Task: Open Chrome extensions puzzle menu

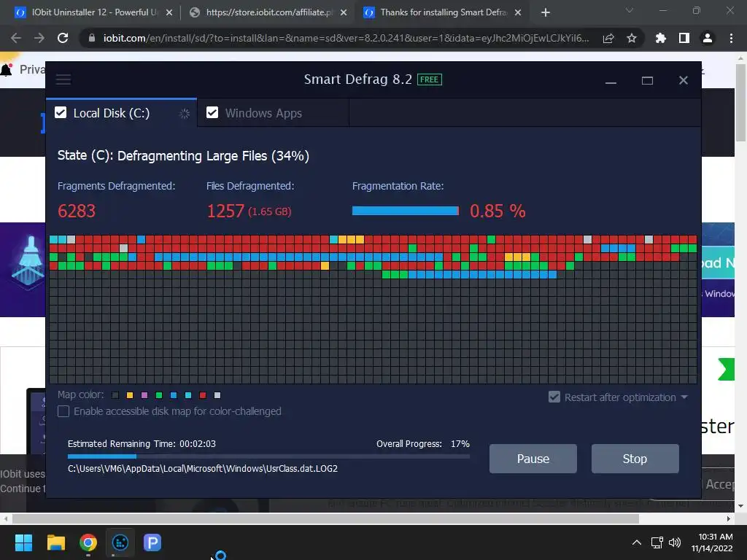Action: [660, 38]
